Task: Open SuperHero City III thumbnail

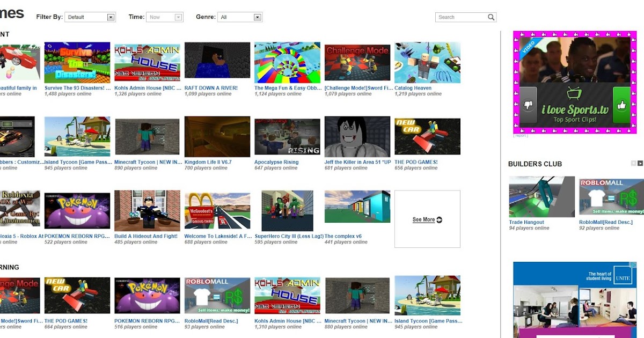Action: (x=287, y=210)
